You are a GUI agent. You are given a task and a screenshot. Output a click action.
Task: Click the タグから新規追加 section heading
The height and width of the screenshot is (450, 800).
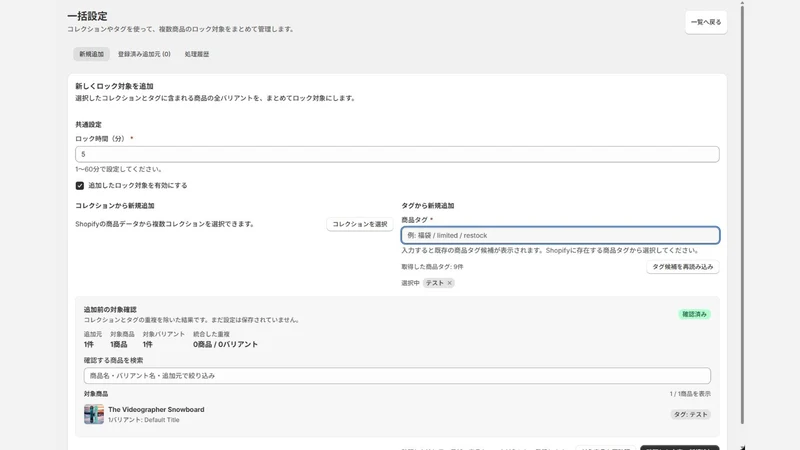[428, 206]
